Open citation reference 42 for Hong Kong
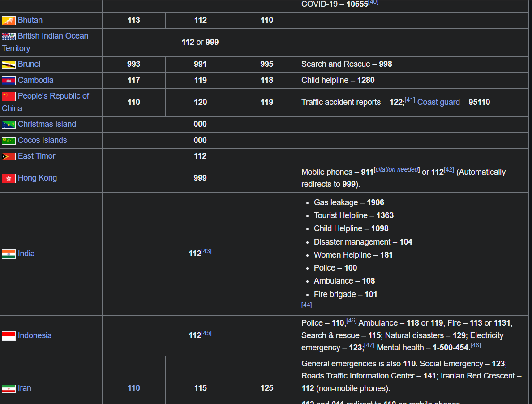 click(x=449, y=170)
